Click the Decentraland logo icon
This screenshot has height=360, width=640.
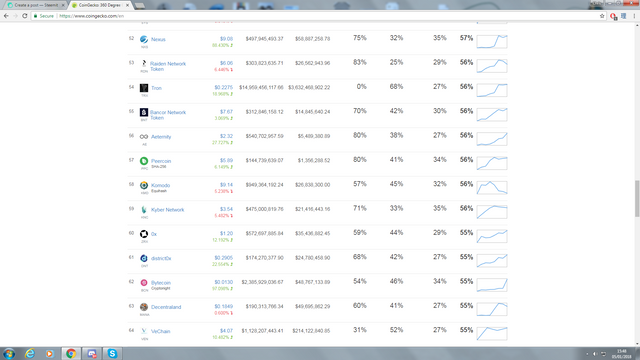tap(144, 307)
